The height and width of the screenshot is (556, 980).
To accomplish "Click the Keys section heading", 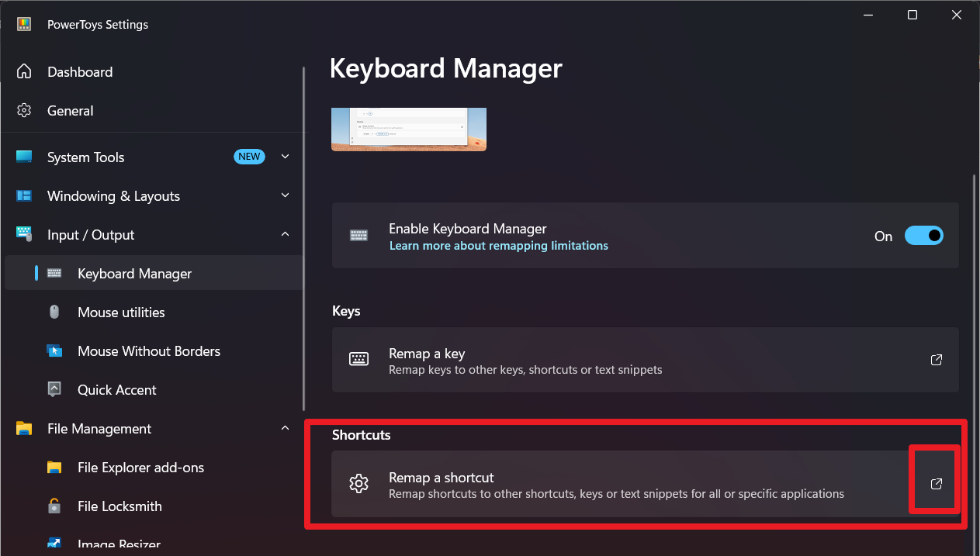I will 346,311.
